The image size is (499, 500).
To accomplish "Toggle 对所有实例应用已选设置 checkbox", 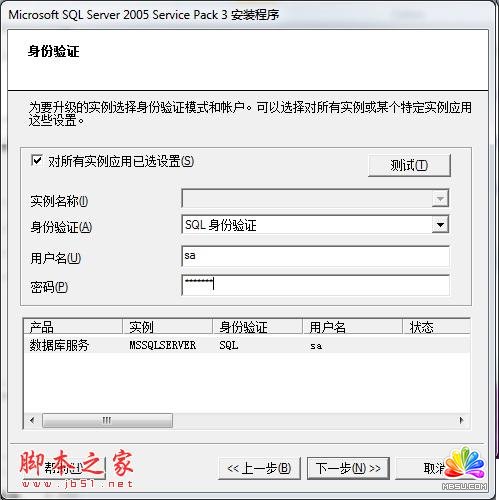I will coord(36,161).
